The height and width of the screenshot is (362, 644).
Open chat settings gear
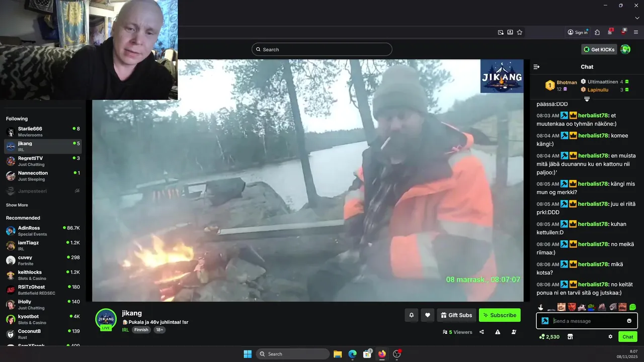(x=610, y=337)
